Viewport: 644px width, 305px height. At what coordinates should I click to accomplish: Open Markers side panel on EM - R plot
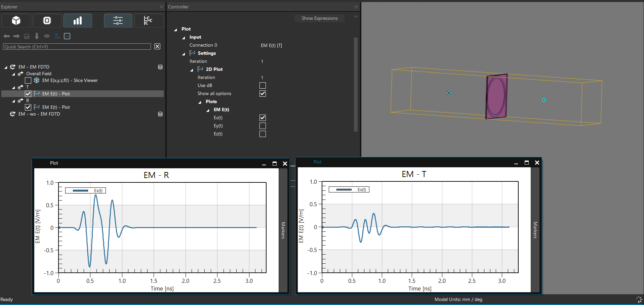pos(283,230)
